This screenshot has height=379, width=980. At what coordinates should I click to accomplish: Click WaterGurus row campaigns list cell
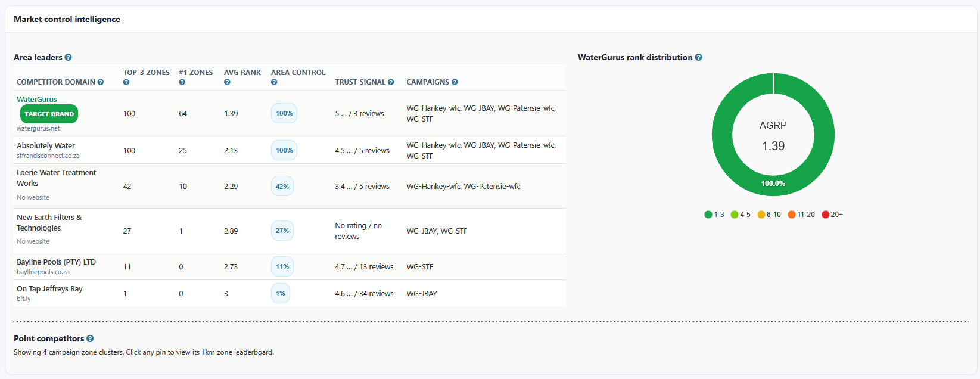[481, 113]
